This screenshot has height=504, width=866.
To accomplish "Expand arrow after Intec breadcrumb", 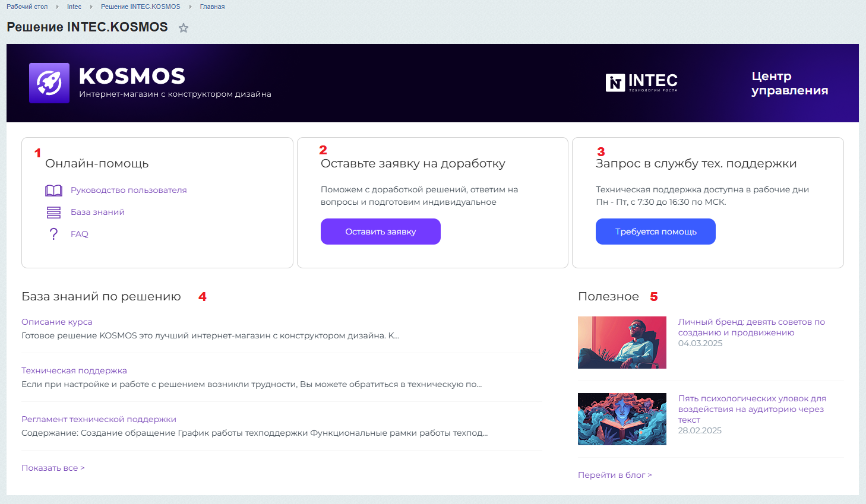I will click(x=91, y=7).
